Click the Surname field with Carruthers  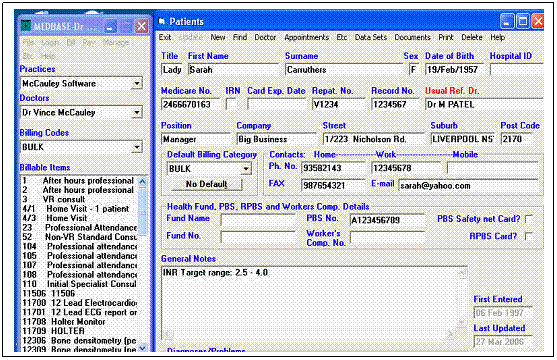344,70
